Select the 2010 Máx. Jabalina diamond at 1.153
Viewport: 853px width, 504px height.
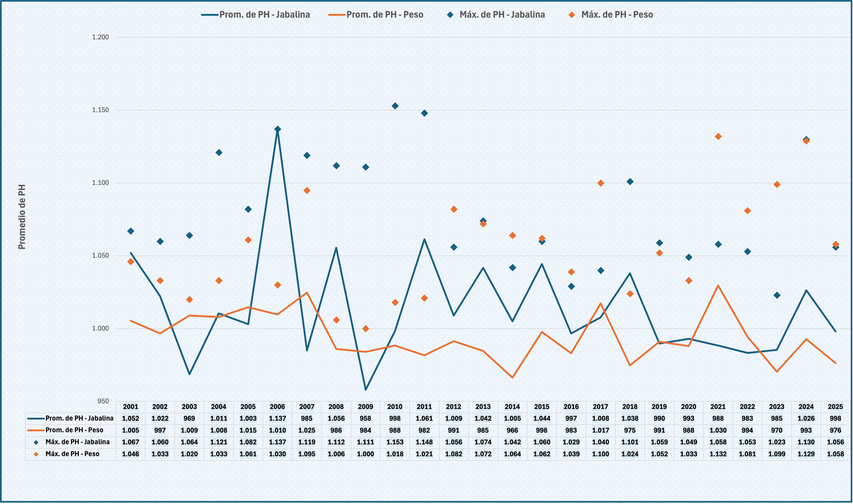click(395, 106)
